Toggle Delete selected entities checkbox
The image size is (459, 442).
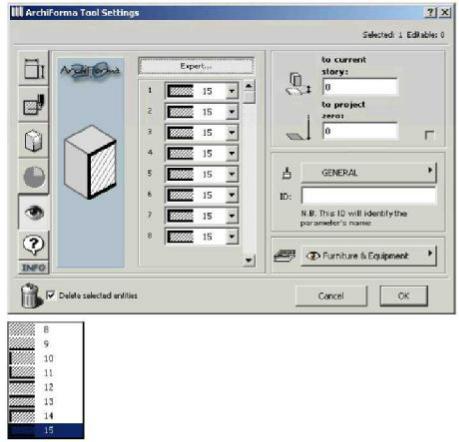pos(50,295)
